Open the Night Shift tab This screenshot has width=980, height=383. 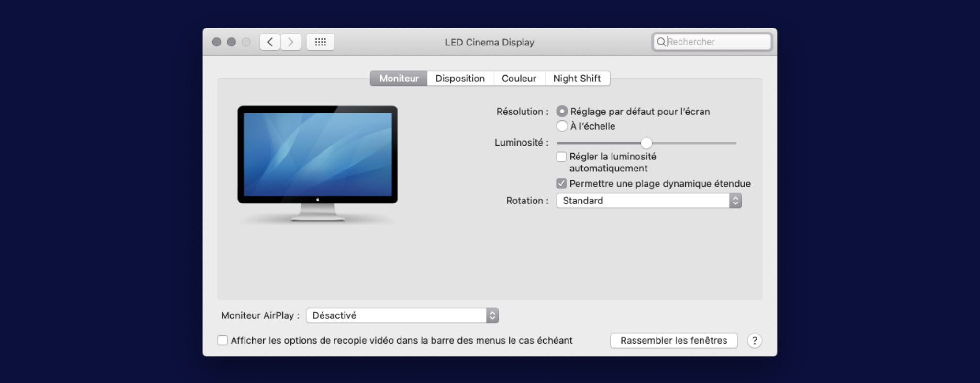577,79
